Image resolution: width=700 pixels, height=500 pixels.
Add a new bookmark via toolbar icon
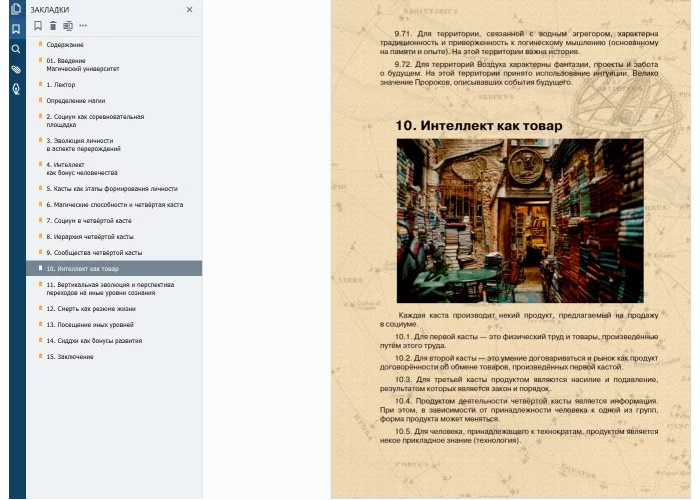click(38, 26)
